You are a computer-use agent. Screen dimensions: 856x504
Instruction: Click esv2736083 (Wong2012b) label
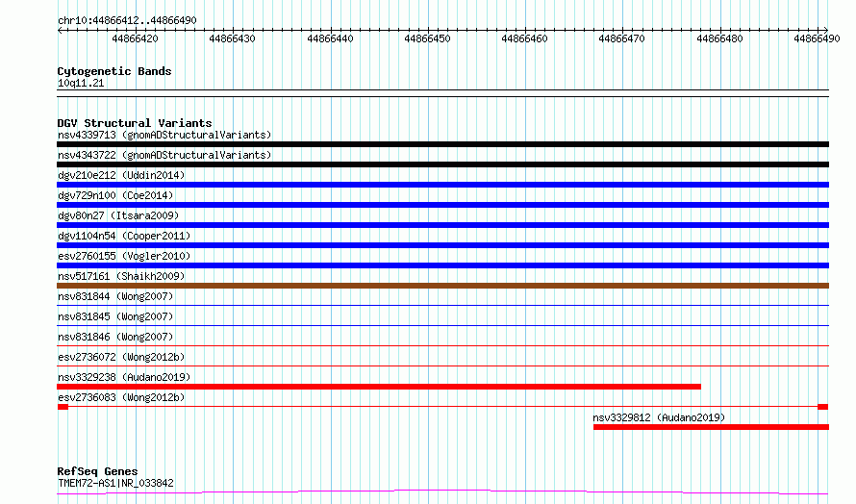pyautogui.click(x=121, y=397)
